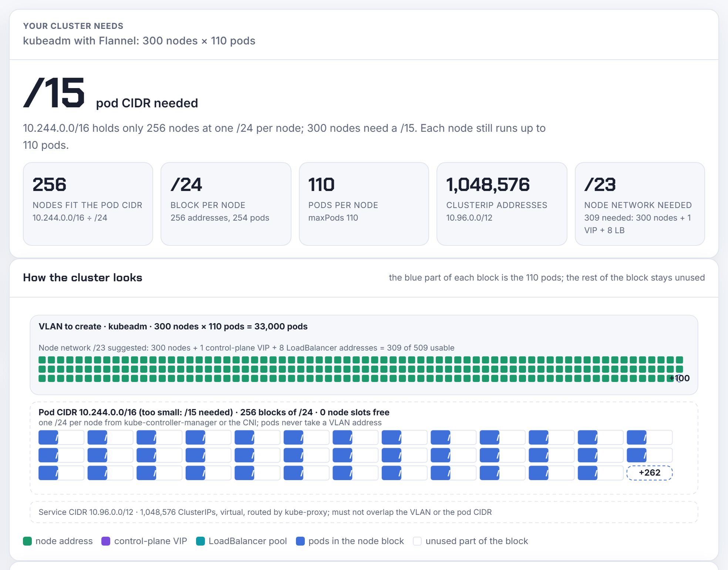Click the /23 node network needed card

coord(640,204)
